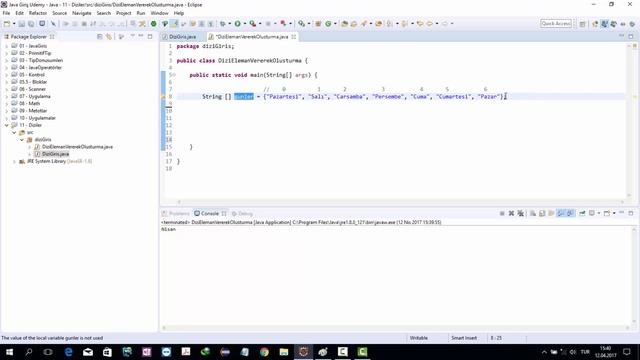The height and width of the screenshot is (360, 640).
Task: Open the Run button dropdown arrow
Action: tap(244, 24)
